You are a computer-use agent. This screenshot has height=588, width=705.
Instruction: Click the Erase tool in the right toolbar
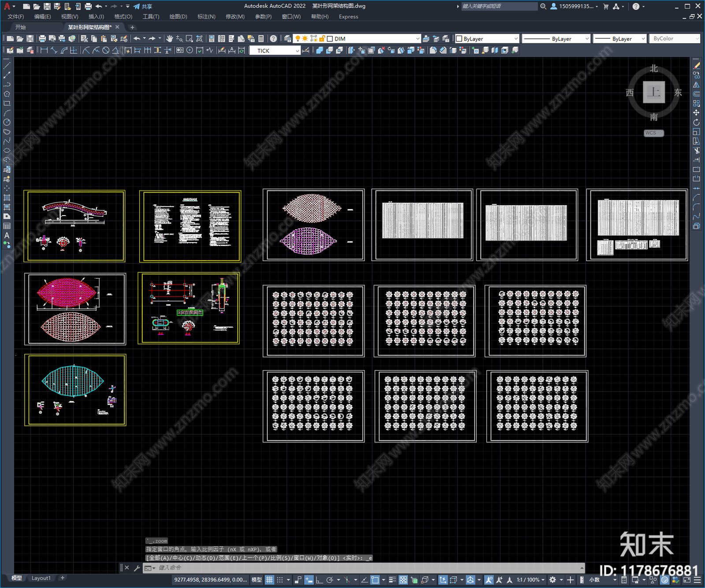tap(696, 66)
